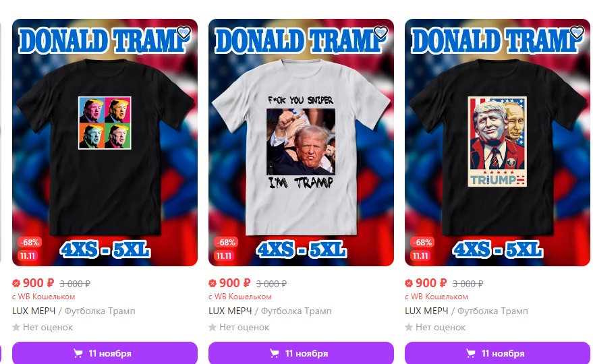Click the discount icon beside the first product's 900 ₽
This screenshot has height=364, width=593.
(x=16, y=282)
